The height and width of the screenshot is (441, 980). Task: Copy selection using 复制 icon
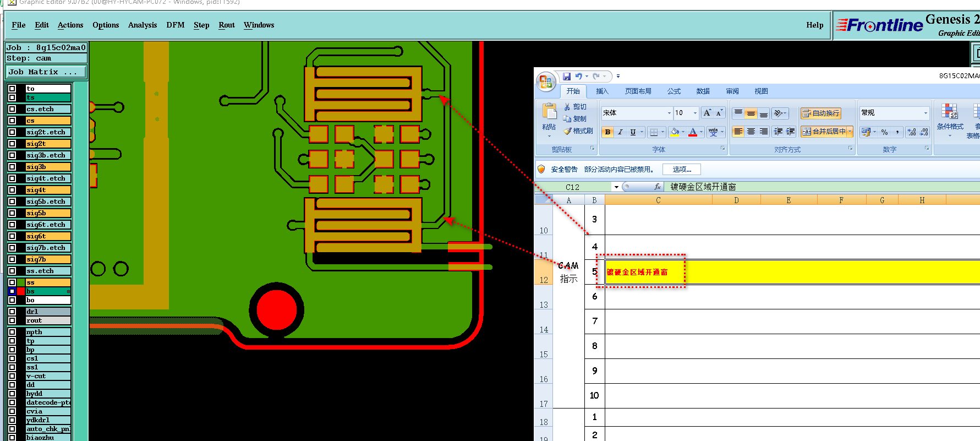[x=568, y=119]
